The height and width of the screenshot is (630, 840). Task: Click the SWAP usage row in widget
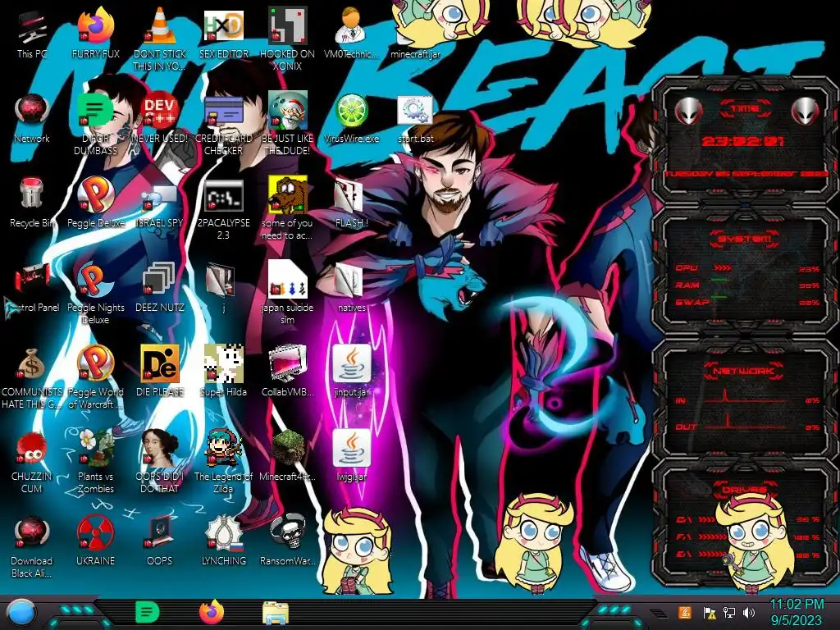coord(747,302)
